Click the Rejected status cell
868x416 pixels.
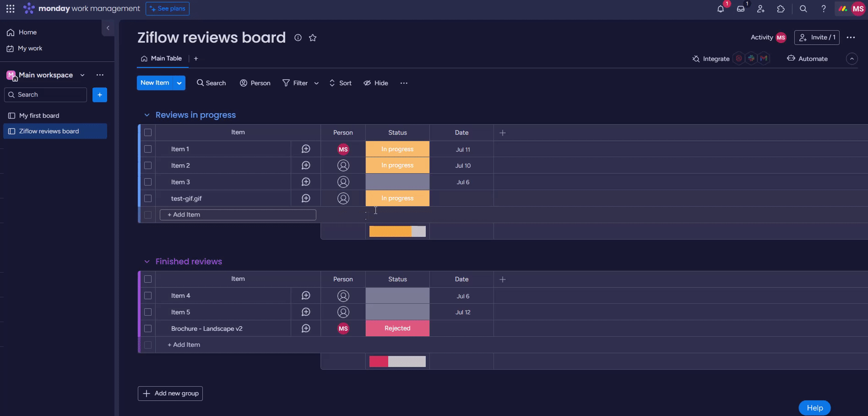[397, 328]
